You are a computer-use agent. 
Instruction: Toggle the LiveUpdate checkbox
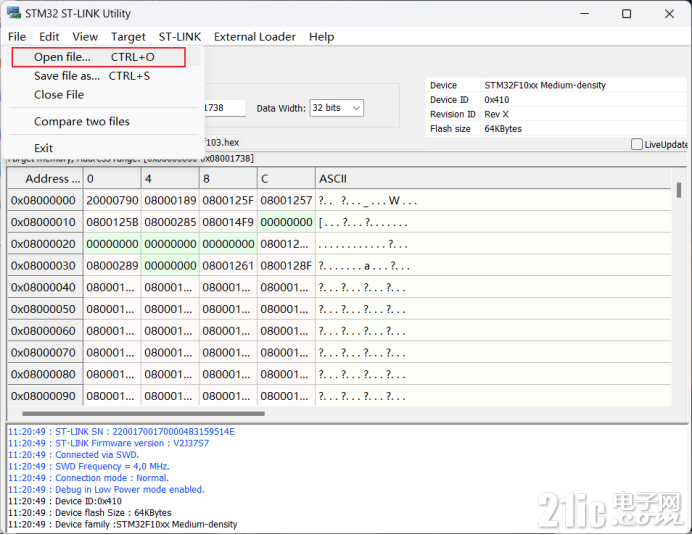point(636,144)
